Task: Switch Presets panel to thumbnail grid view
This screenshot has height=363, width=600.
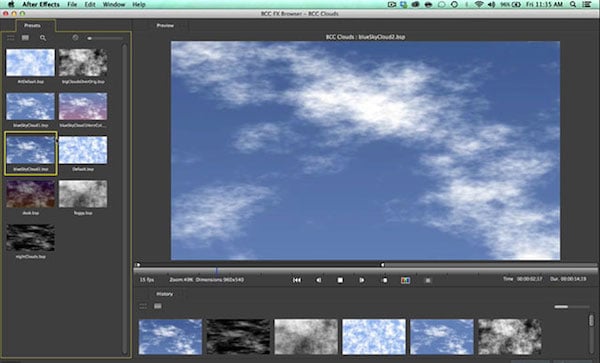Action: point(25,38)
